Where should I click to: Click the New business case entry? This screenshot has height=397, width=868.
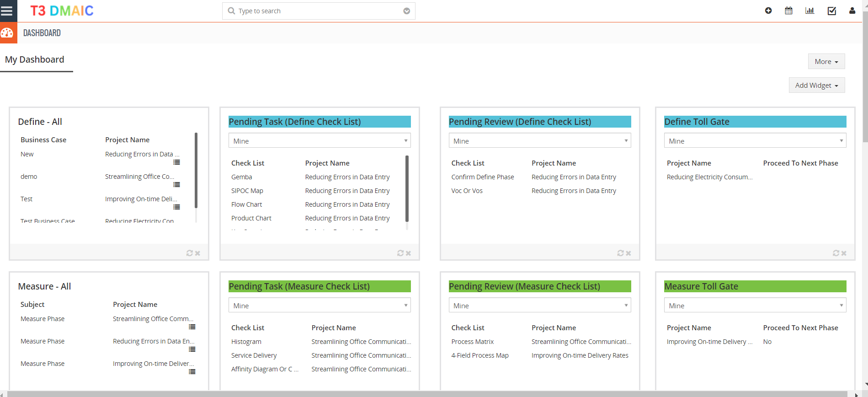point(27,154)
